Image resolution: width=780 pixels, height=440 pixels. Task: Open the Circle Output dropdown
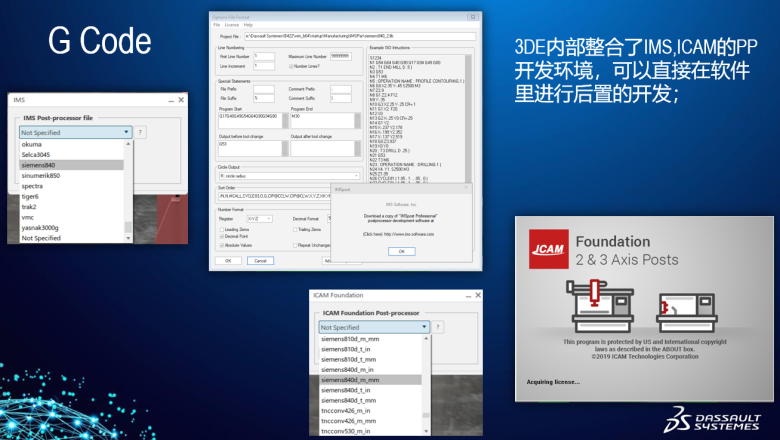click(290, 176)
